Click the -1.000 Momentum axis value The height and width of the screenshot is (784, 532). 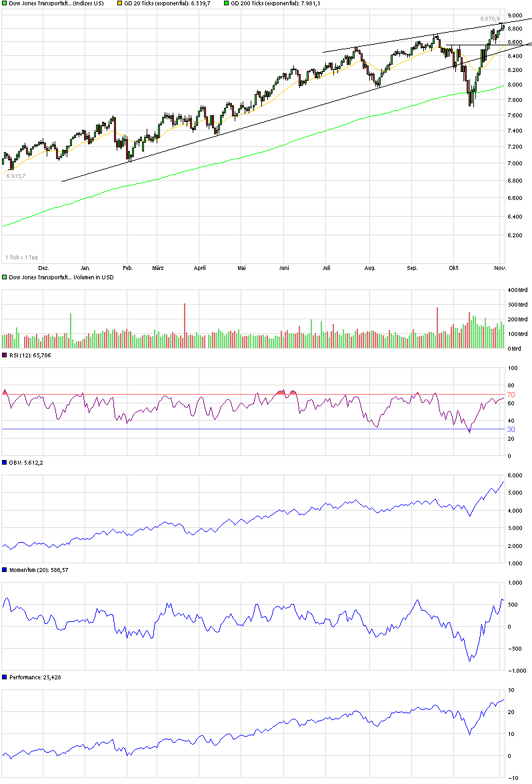coord(517,671)
